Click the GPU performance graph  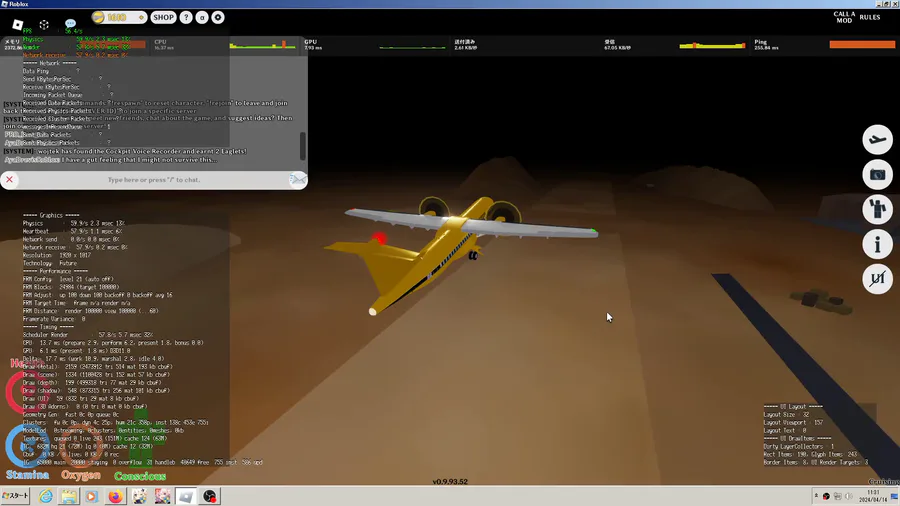(412, 46)
